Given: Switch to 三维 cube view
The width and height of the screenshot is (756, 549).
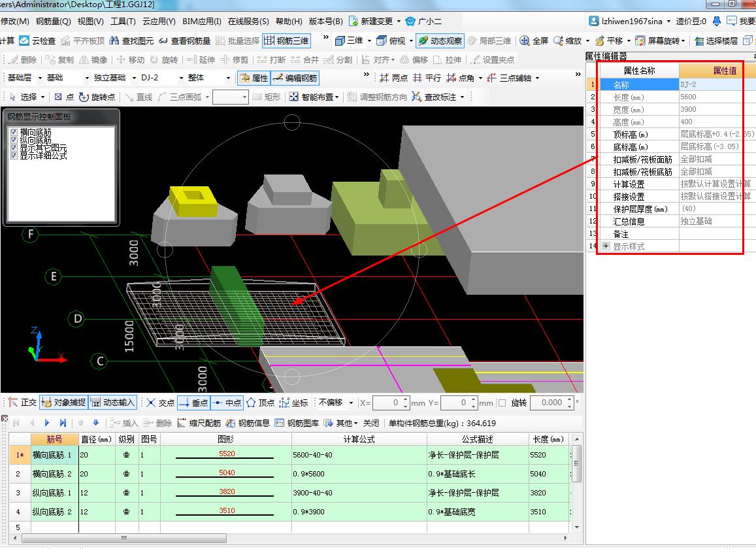Looking at the screenshot, I should [x=349, y=41].
